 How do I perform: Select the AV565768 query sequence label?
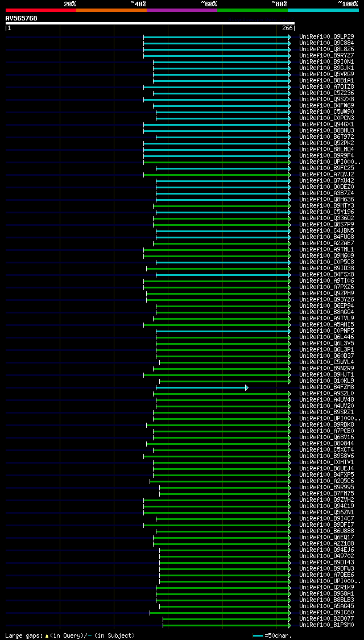(22, 18)
